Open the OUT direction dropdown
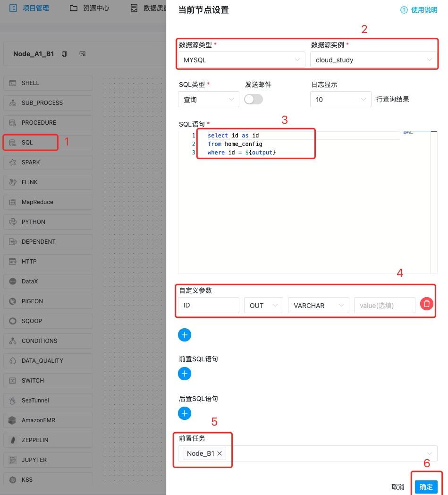The height and width of the screenshot is (495, 448). (x=263, y=305)
